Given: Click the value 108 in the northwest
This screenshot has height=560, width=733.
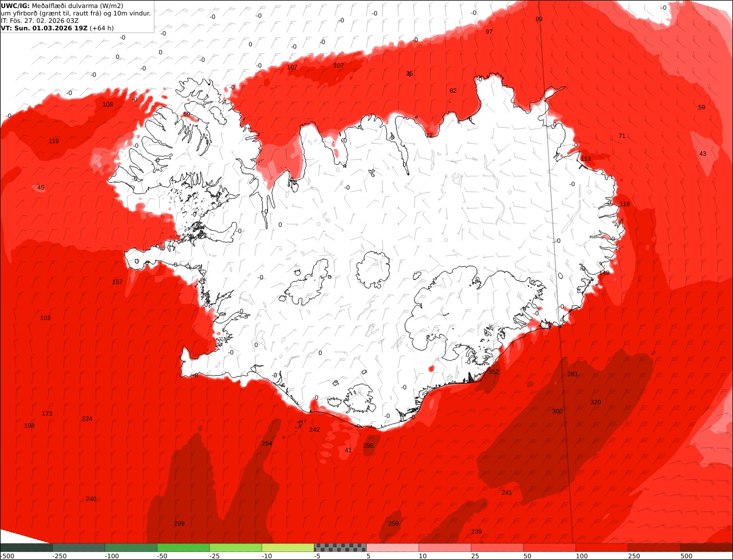Looking at the screenshot, I should pos(108,104).
